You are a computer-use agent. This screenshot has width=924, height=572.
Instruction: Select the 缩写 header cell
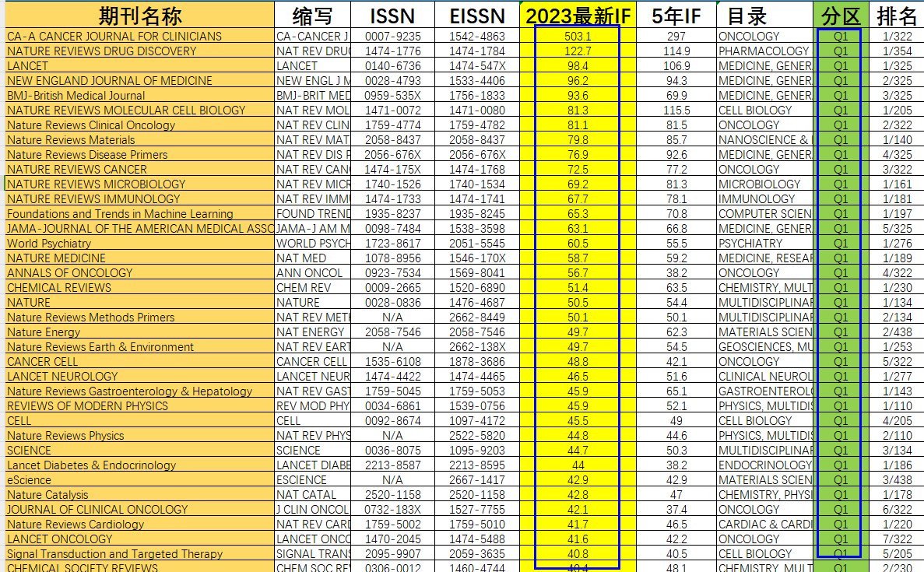coord(312,15)
